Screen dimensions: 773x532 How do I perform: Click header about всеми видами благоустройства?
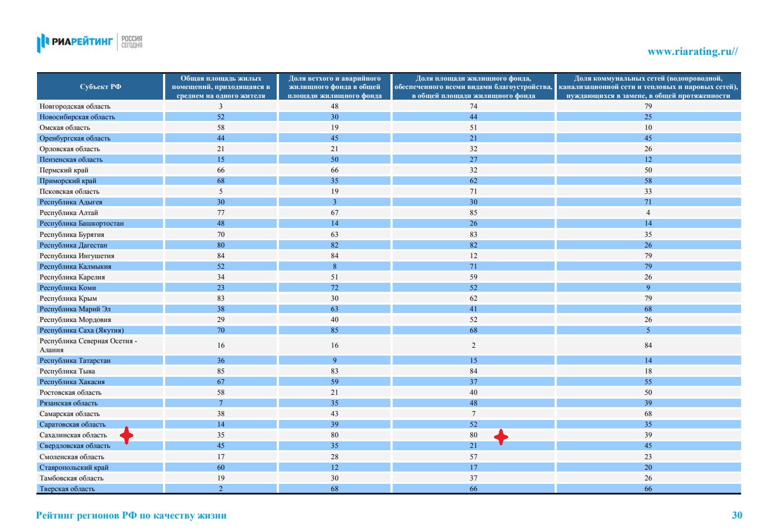click(473, 87)
